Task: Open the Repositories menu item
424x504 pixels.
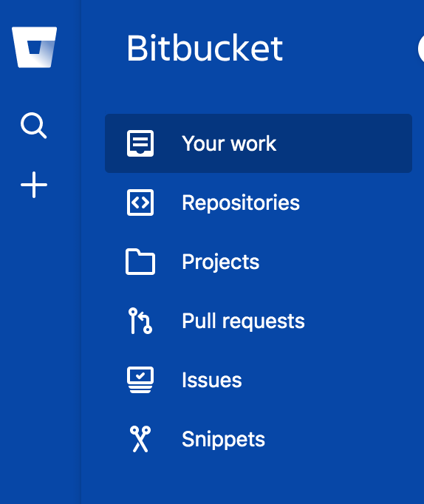Action: pos(259,202)
